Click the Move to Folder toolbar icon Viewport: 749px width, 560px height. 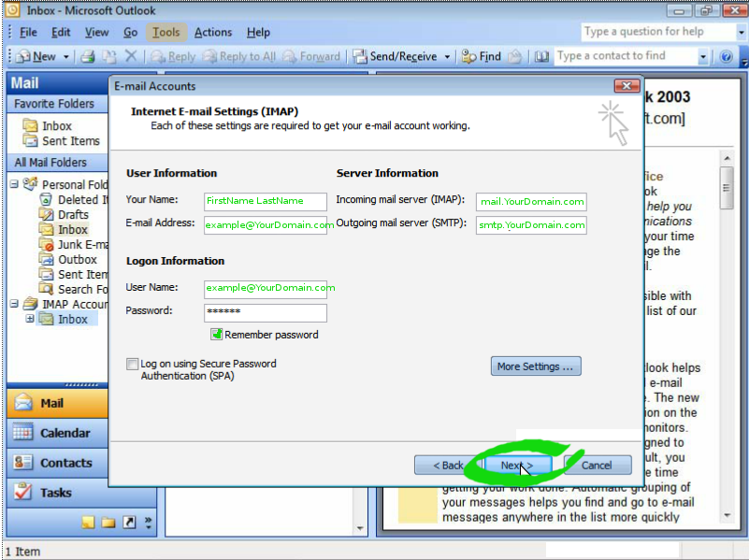(x=108, y=56)
